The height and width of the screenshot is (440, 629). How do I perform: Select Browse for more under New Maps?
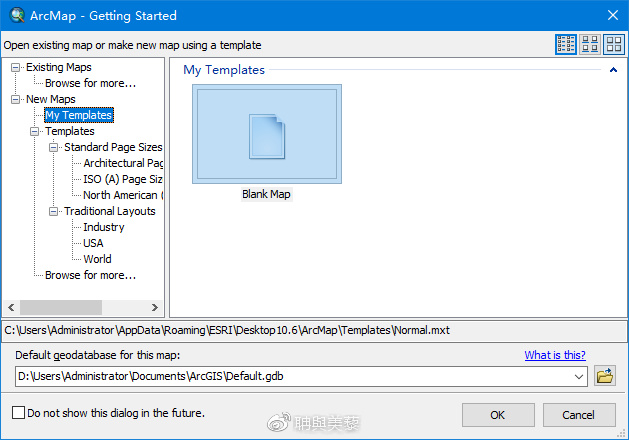[x=90, y=275]
